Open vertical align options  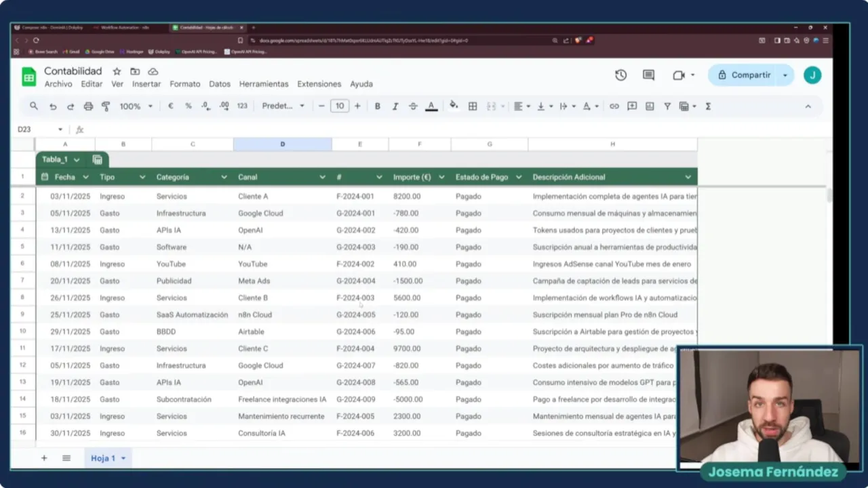545,106
